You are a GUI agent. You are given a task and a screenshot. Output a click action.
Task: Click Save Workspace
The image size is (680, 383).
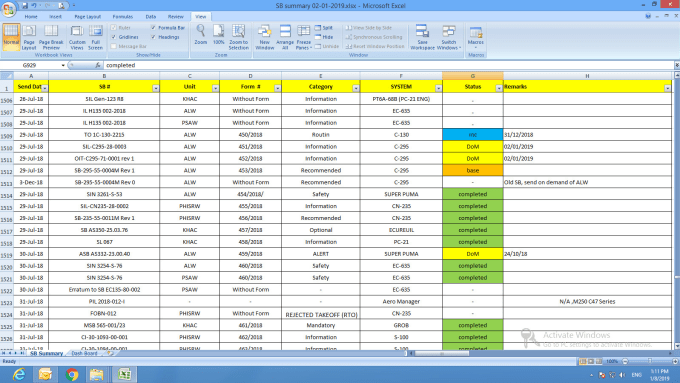[422, 37]
